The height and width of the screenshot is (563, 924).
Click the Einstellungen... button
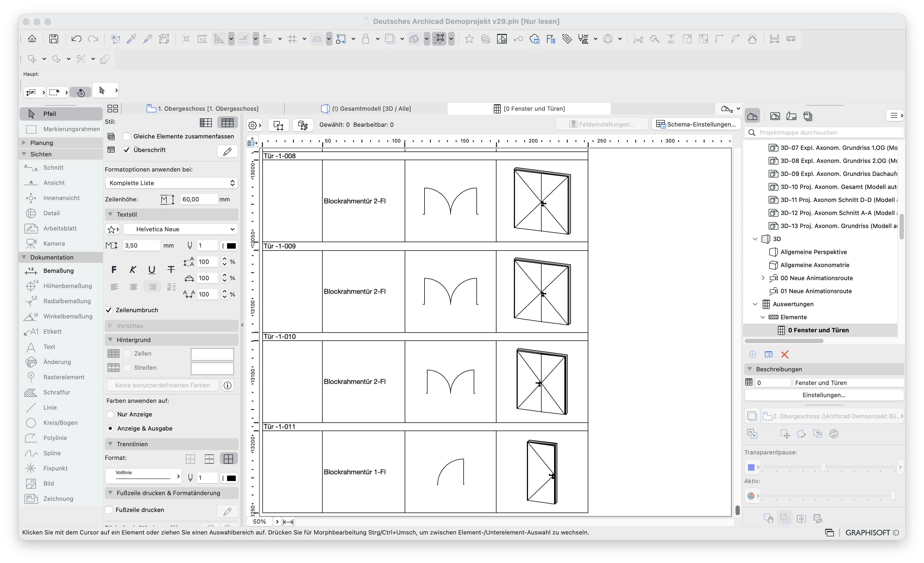click(824, 395)
